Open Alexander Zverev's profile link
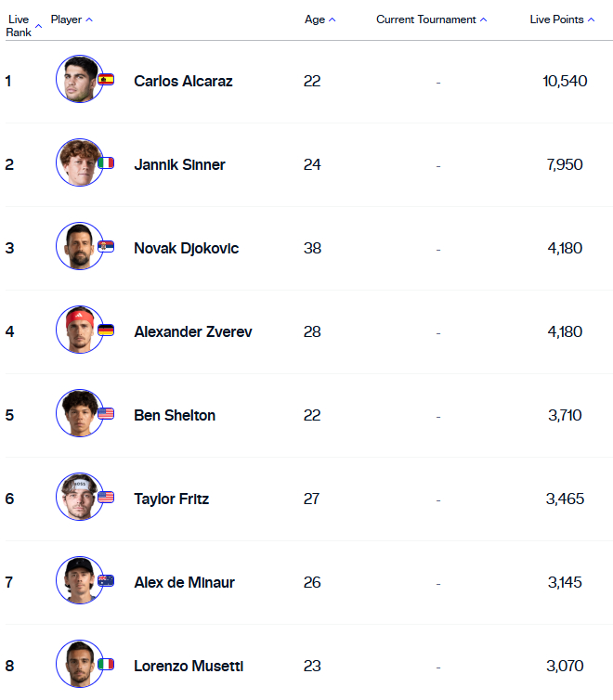Screen dimensions: 613x700 [193, 331]
